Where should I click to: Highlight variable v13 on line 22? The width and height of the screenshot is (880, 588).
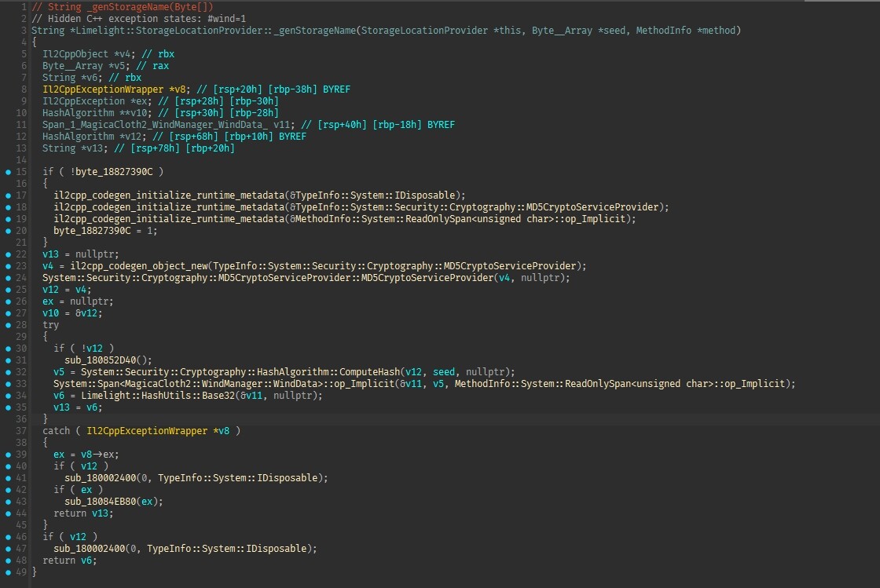[x=50, y=254]
